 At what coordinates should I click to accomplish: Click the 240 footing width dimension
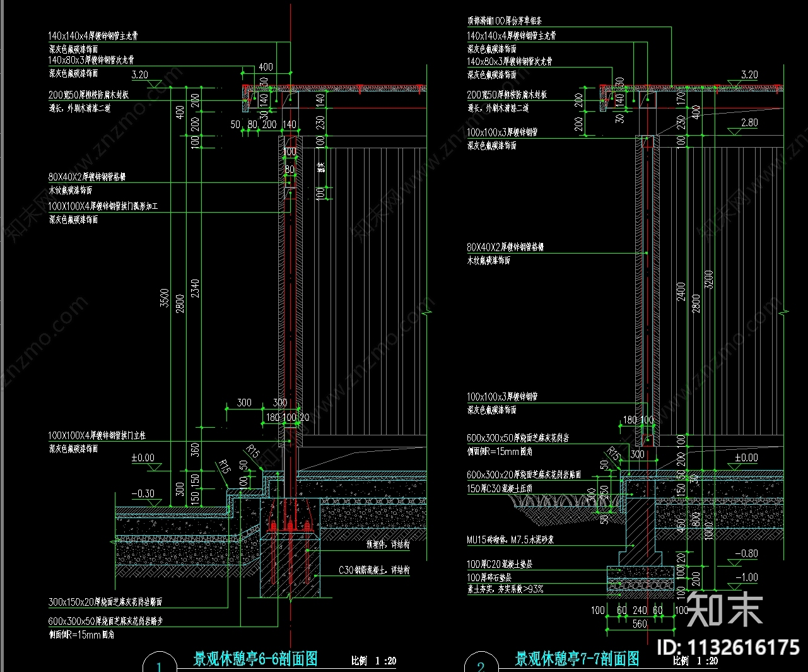[x=640, y=610]
